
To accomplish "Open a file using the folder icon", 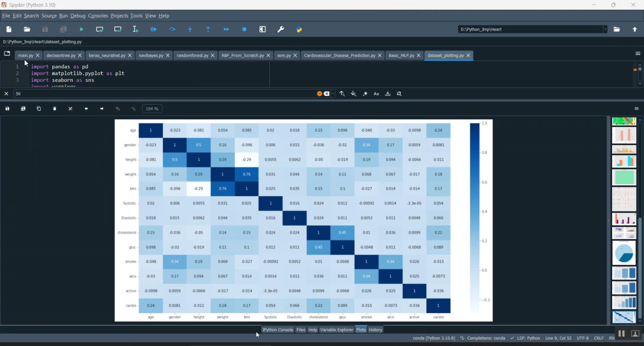I will pyautogui.click(x=27, y=29).
